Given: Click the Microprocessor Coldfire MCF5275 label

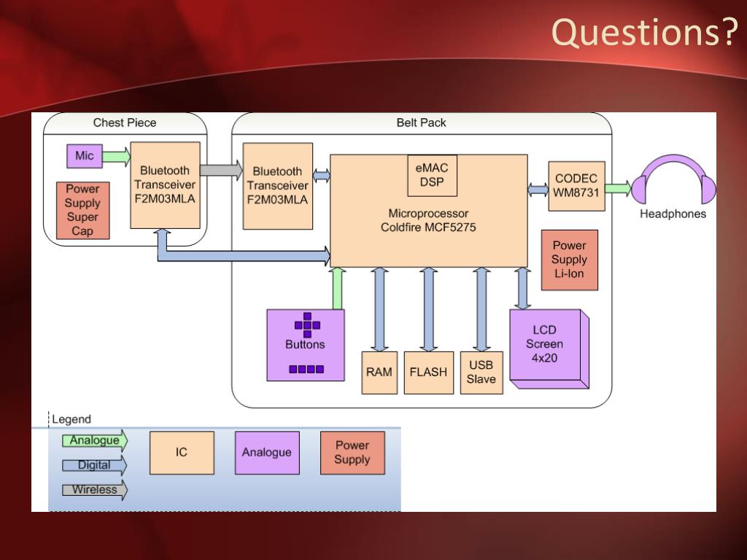Looking at the screenshot, I should [x=427, y=220].
